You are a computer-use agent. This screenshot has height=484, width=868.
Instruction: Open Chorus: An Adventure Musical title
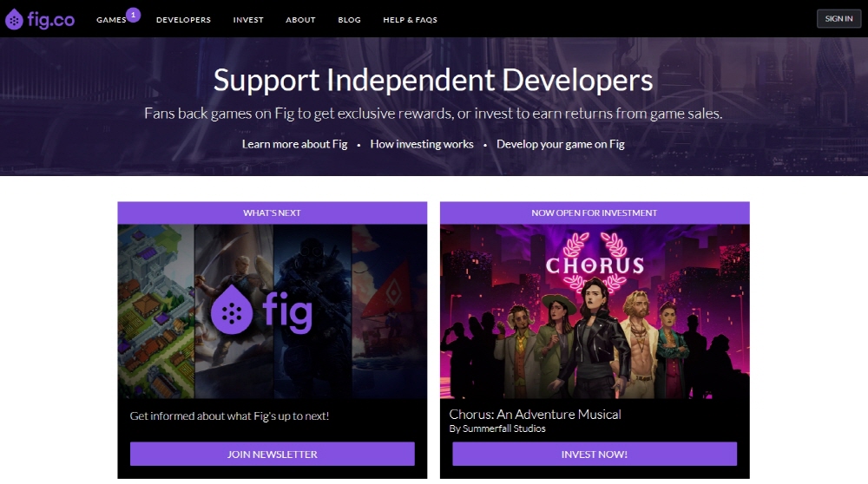[x=535, y=415]
